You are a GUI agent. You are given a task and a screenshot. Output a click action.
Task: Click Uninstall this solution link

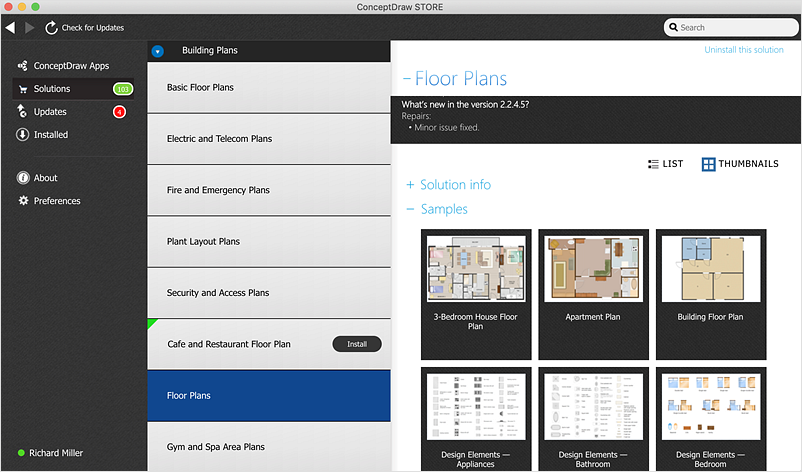(x=744, y=50)
